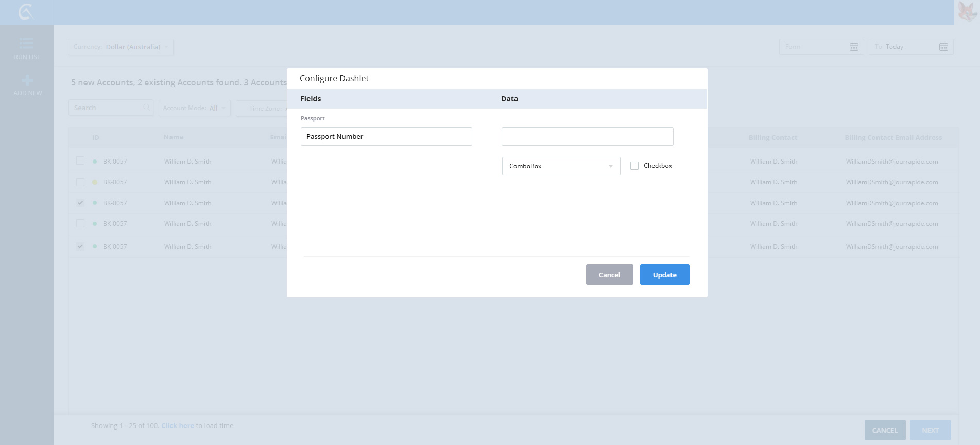This screenshot has width=980, height=445.
Task: Sort by the Billing Contact column header
Action: click(772, 137)
